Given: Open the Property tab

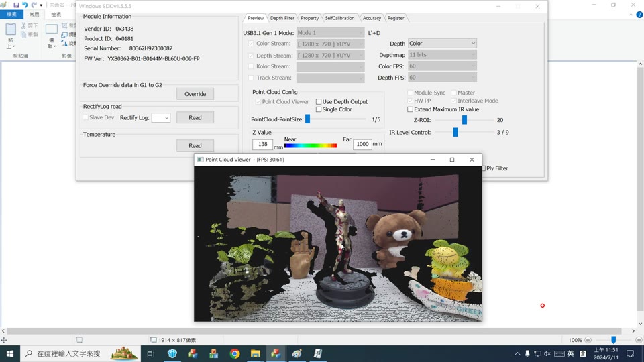Looking at the screenshot, I should click(309, 18).
